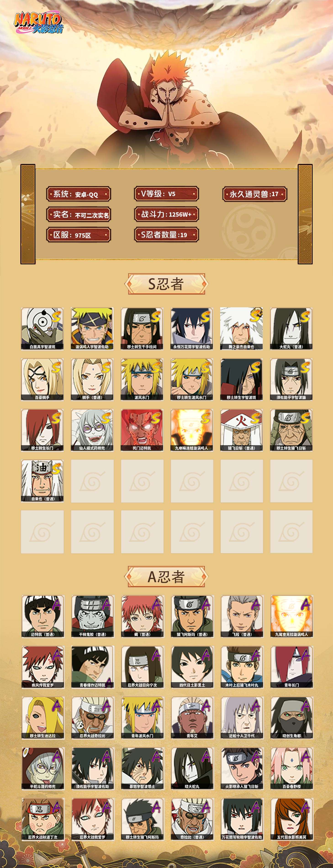The height and width of the screenshot is (868, 333).
Task: Click the 战斗力 1256W+ badge
Action: (166, 214)
